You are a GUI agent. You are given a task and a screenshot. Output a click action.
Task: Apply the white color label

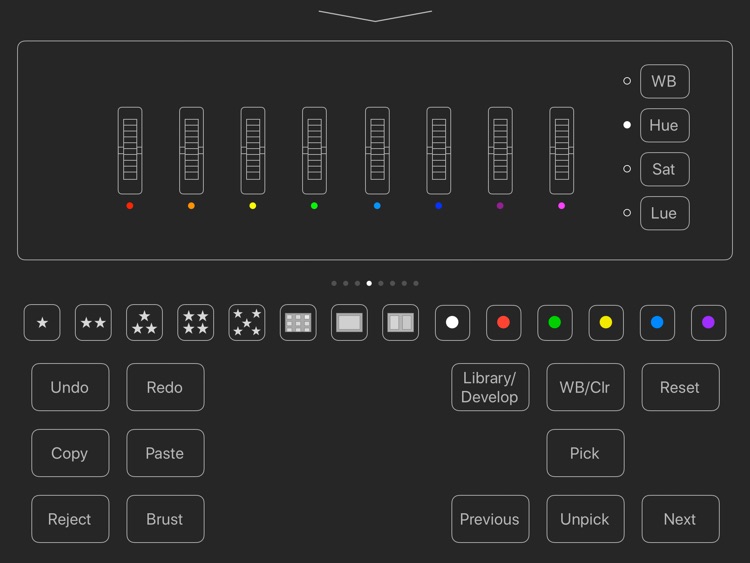452,322
